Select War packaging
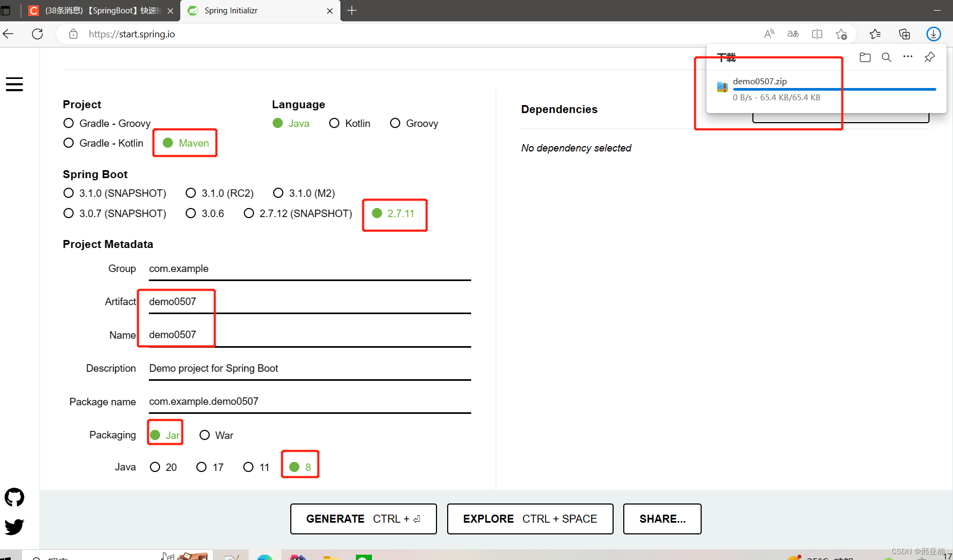The height and width of the screenshot is (560, 953). [216, 435]
